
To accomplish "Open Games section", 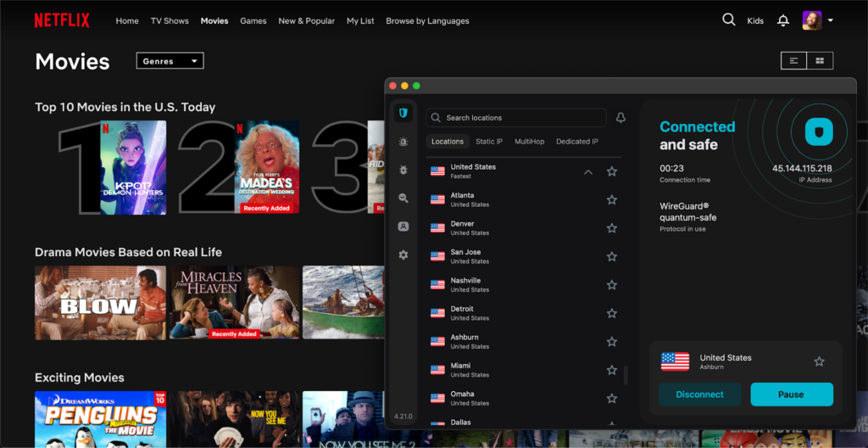I will coord(253,21).
